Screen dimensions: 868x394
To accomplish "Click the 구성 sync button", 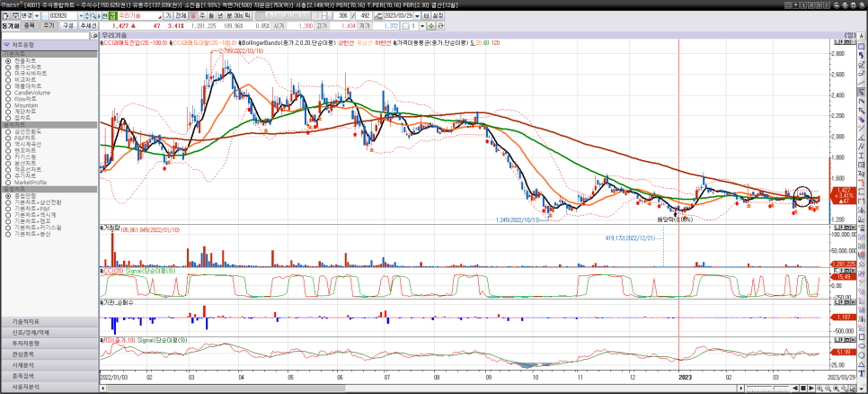I will (x=67, y=26).
